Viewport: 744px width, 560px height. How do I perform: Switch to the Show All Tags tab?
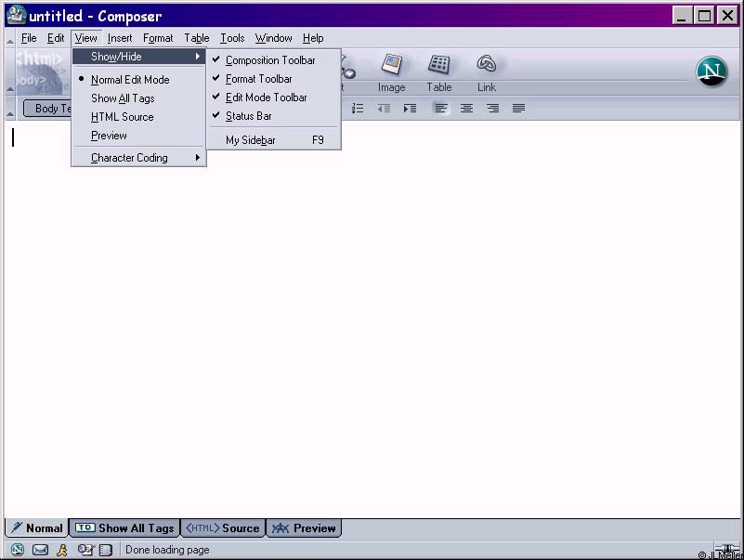coord(124,528)
